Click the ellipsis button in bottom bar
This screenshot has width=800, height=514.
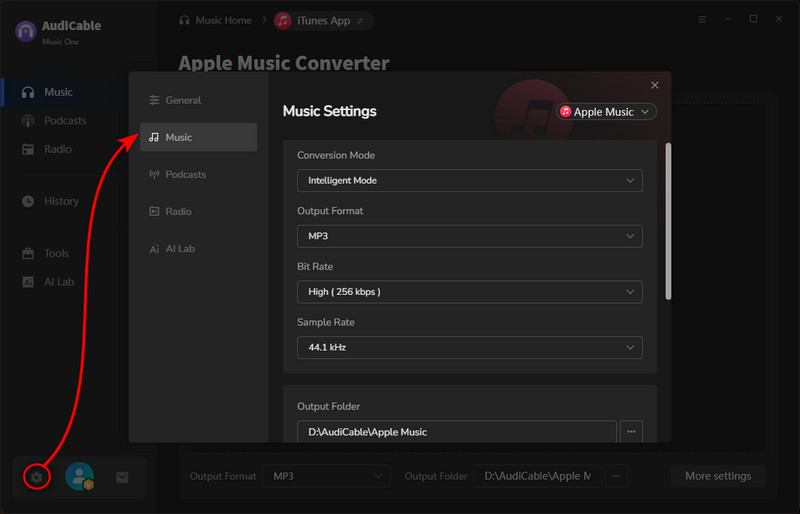(x=616, y=476)
